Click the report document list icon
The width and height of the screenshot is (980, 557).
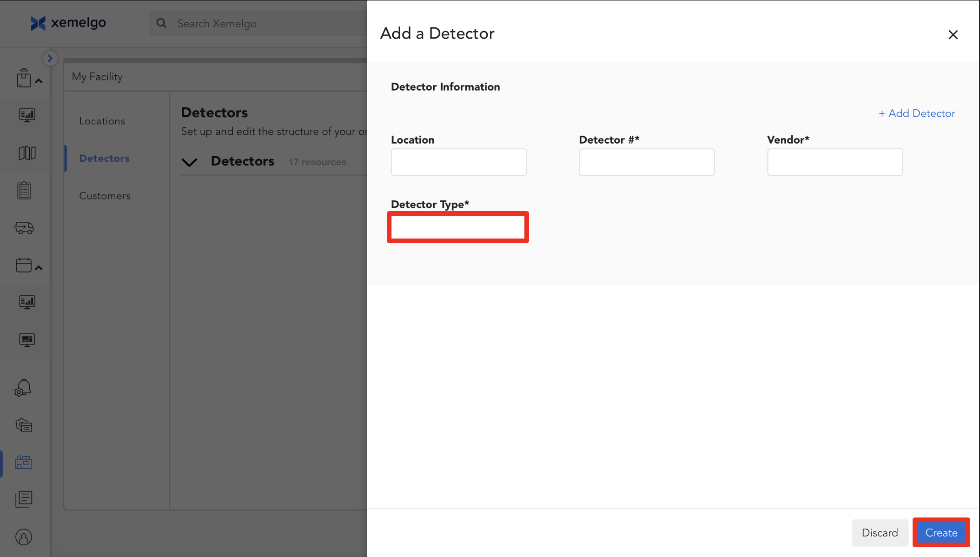point(24,499)
